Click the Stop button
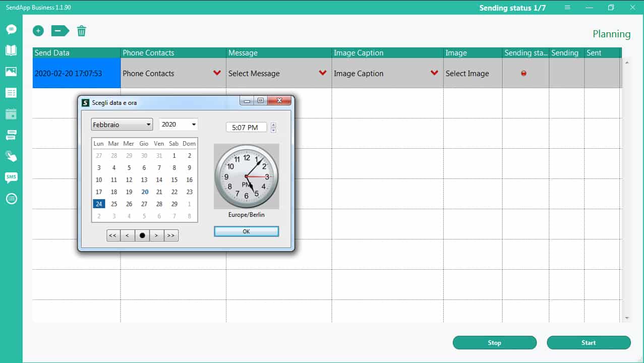Screen dimensions: 644x363 [x=494, y=343]
